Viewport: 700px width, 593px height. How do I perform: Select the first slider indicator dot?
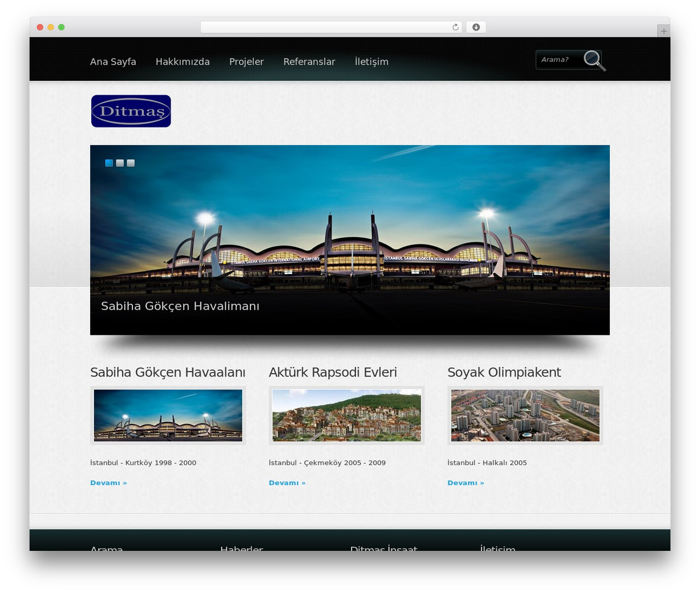[109, 163]
